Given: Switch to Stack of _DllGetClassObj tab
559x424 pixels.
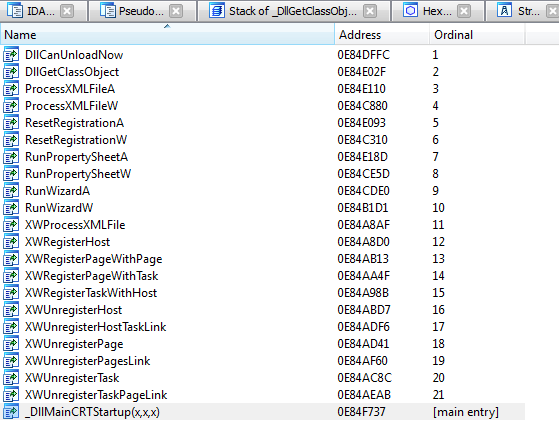Looking at the screenshot, I should 283,11.
